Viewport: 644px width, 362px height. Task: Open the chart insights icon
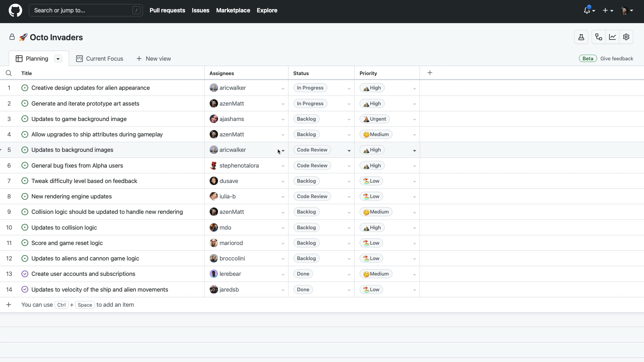coord(612,37)
